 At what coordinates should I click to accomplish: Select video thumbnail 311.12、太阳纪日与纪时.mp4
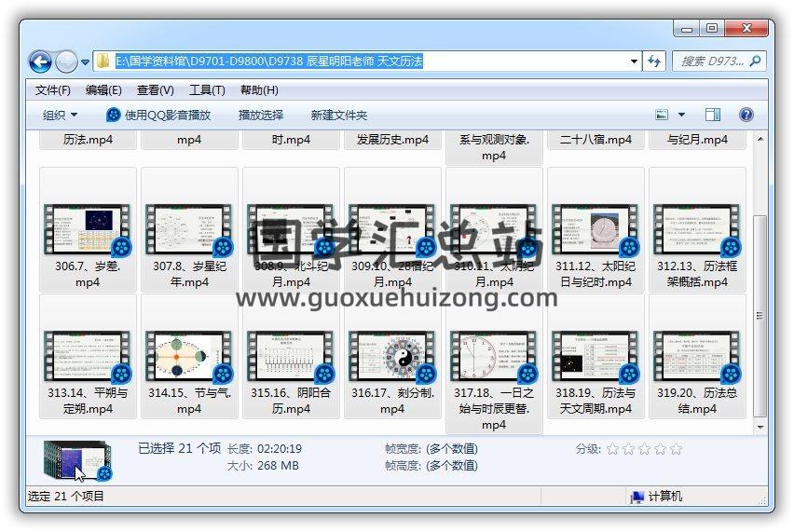pyautogui.click(x=595, y=229)
